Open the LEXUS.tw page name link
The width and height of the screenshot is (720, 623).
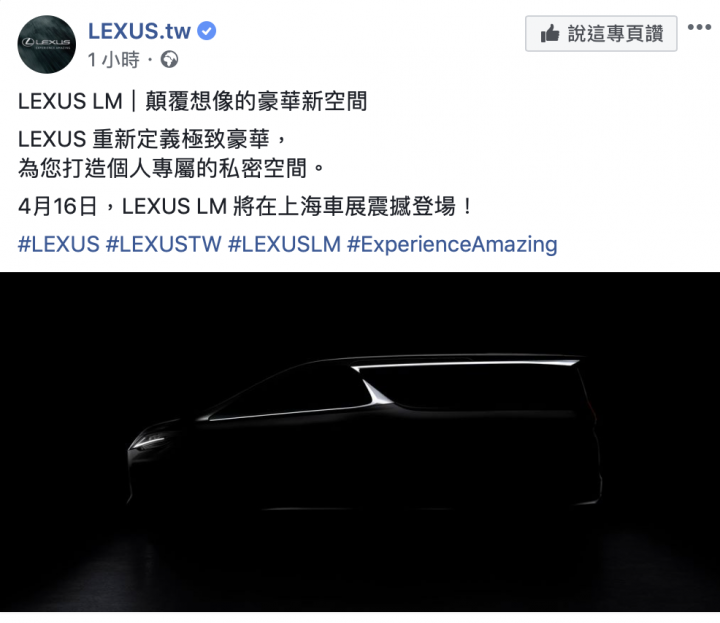tap(139, 31)
